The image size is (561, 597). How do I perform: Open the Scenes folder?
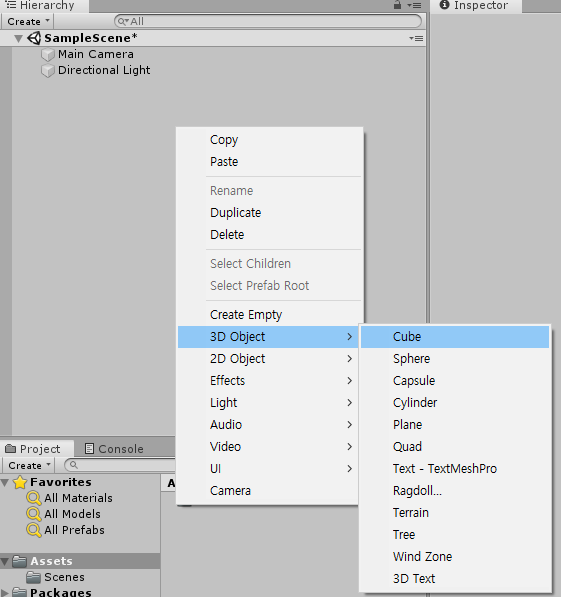[x=64, y=577]
